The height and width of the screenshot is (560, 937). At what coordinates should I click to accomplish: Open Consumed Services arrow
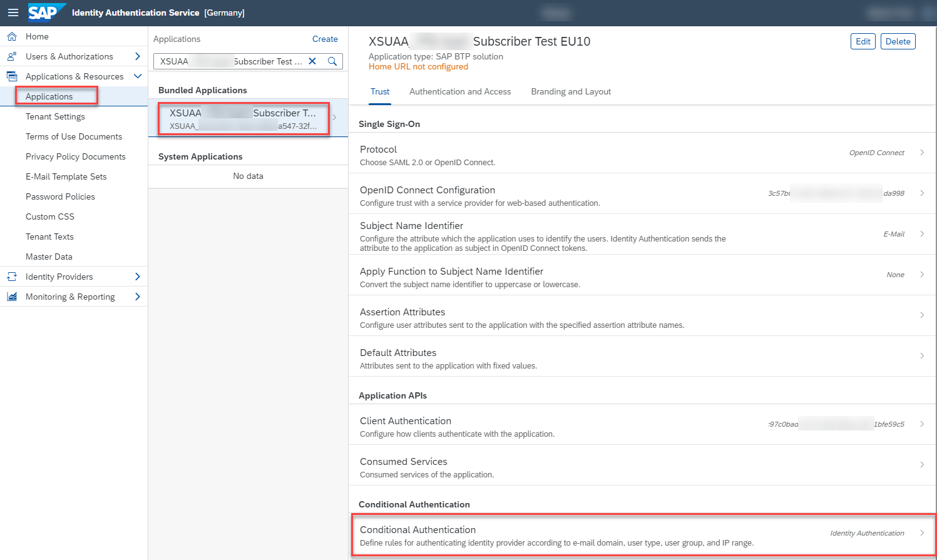(x=922, y=465)
